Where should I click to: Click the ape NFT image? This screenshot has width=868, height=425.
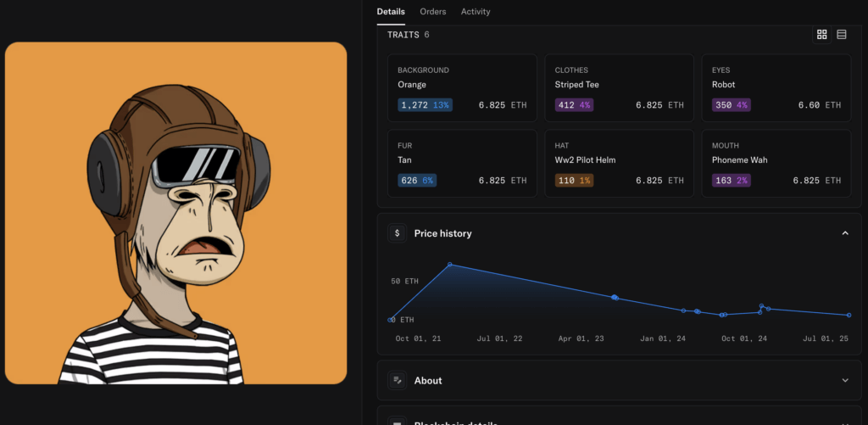[176, 213]
